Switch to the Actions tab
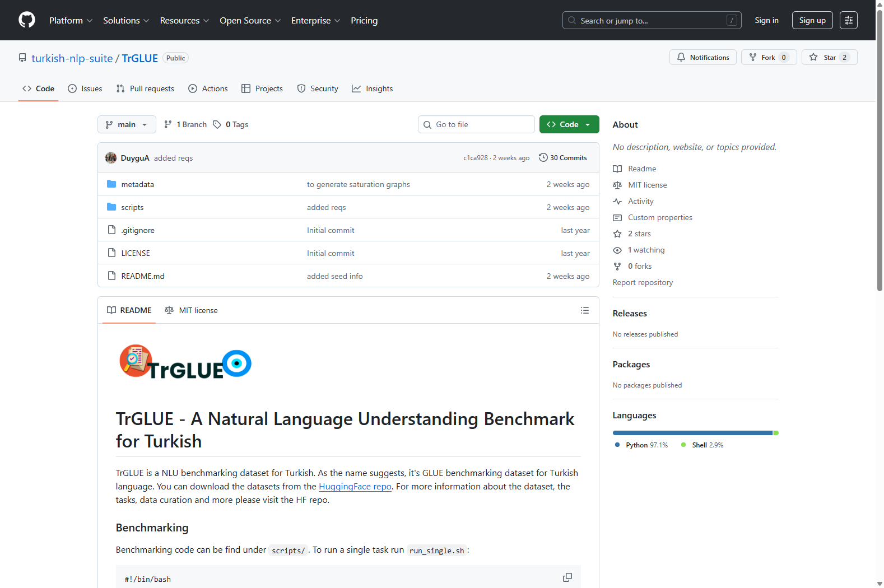This screenshot has width=884, height=588. click(208, 88)
